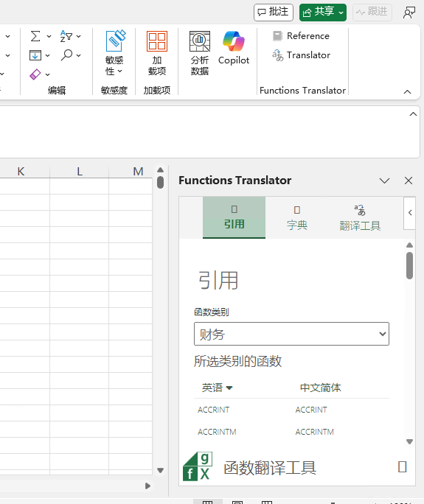Close the Functions Translator pane
Image resolution: width=424 pixels, height=504 pixels.
click(x=409, y=181)
